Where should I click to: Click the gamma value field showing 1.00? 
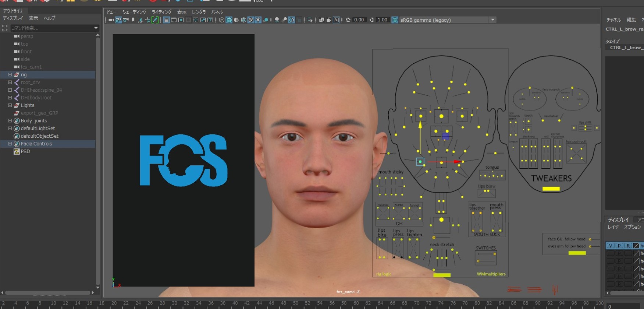click(383, 20)
